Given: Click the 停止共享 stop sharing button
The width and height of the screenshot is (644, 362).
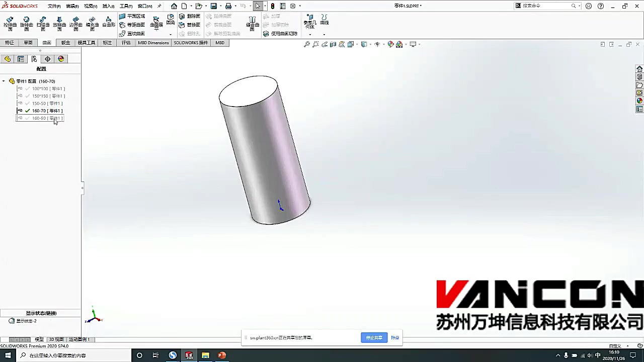Looking at the screenshot, I should pos(374,338).
